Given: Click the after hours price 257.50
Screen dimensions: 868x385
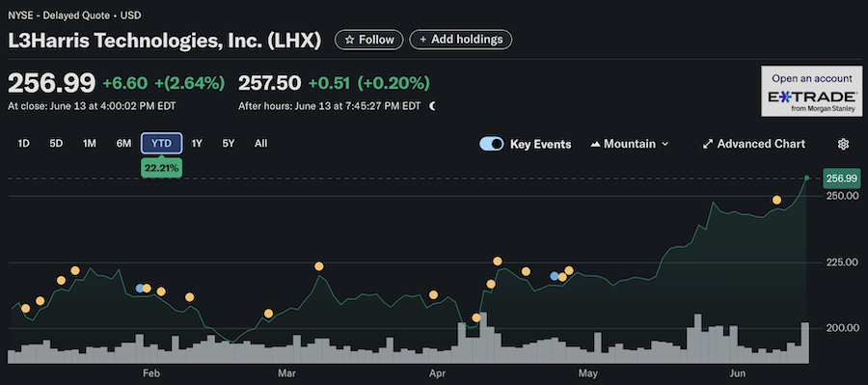Looking at the screenshot, I should tap(270, 83).
